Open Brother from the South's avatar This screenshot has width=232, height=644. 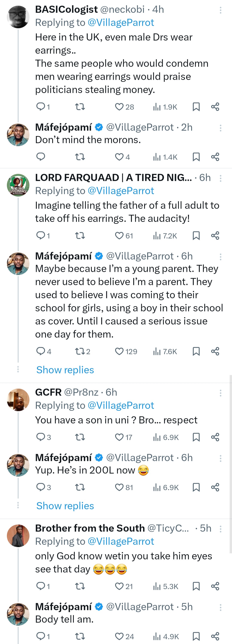pos(18,536)
